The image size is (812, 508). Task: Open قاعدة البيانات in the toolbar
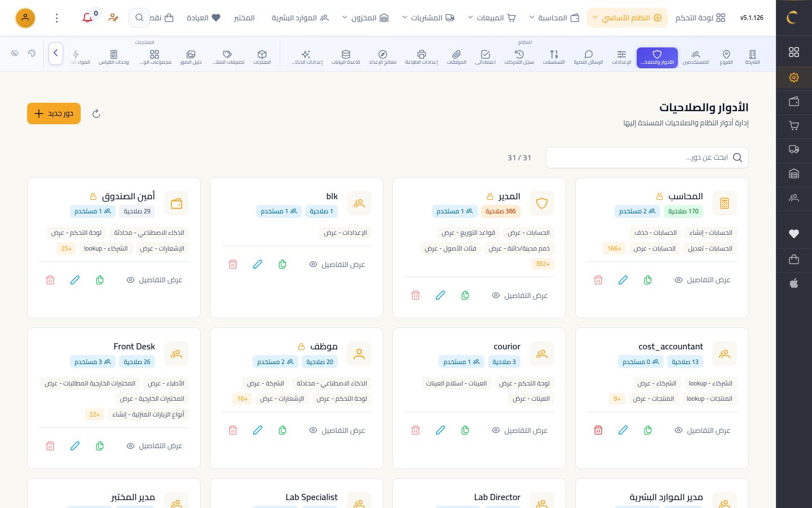346,58
